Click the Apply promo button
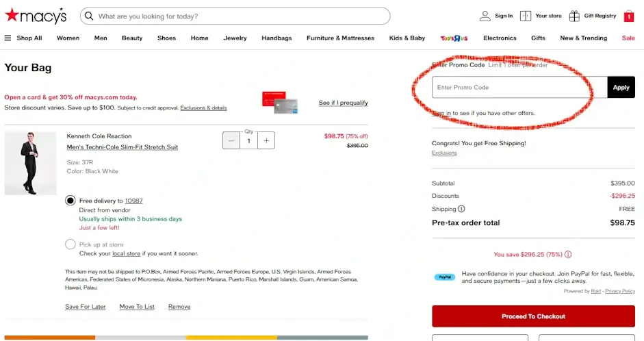 [x=621, y=87]
